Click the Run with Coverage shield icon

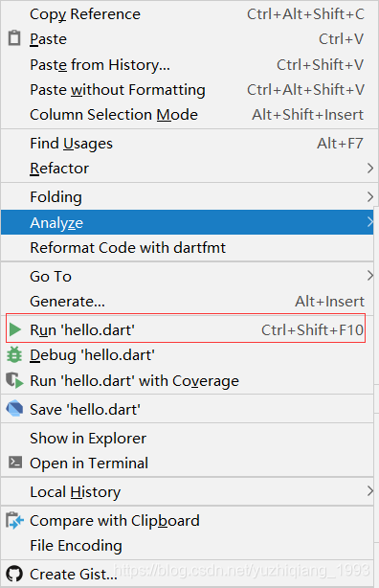point(14,380)
